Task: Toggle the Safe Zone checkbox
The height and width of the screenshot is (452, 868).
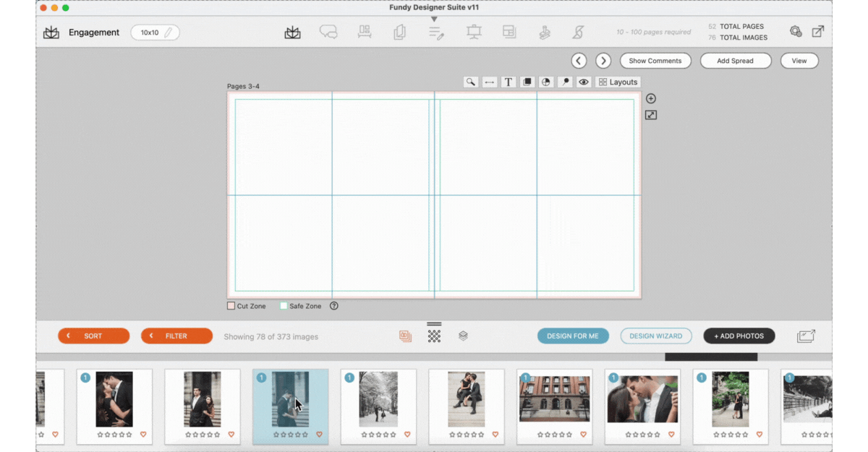Action: 284,306
